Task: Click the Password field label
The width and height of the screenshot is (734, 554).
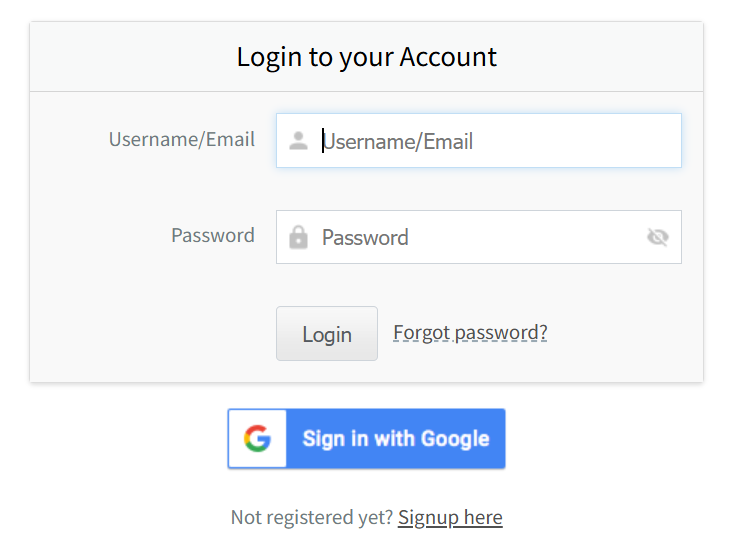Action: (x=213, y=235)
